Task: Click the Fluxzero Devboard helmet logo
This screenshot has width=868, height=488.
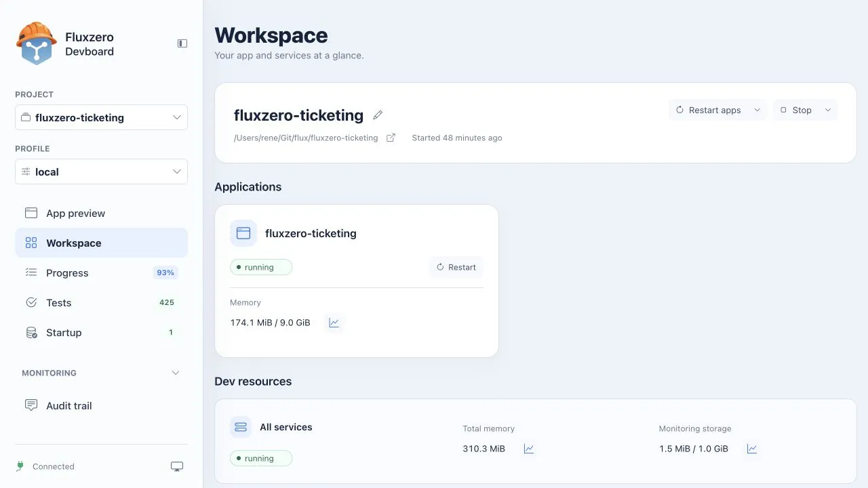Action: pyautogui.click(x=37, y=43)
